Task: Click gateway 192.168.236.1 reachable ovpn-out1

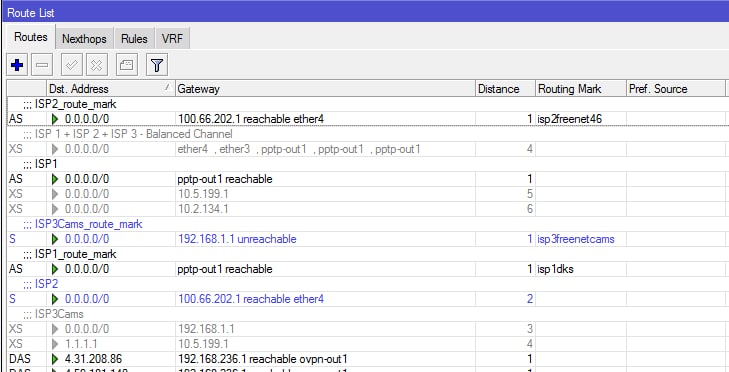Action: click(x=263, y=359)
